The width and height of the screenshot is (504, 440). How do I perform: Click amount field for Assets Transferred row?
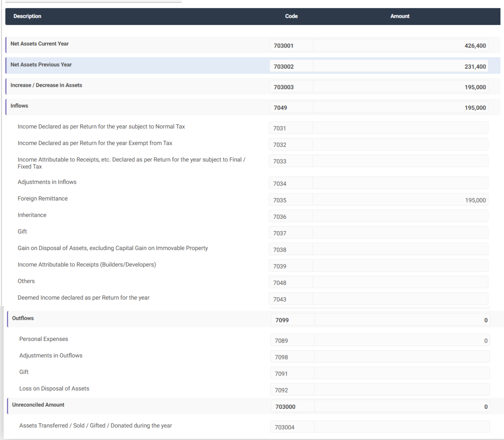(402, 427)
